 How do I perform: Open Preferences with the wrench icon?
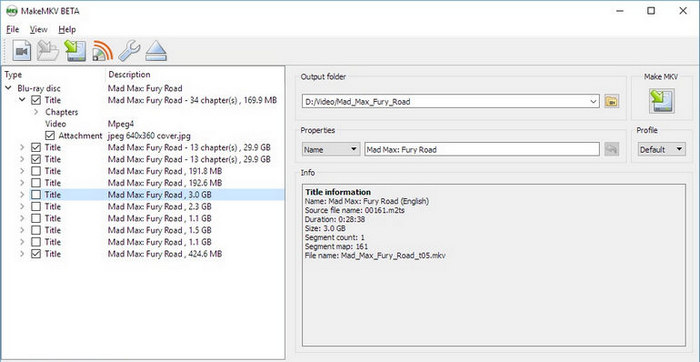(129, 50)
